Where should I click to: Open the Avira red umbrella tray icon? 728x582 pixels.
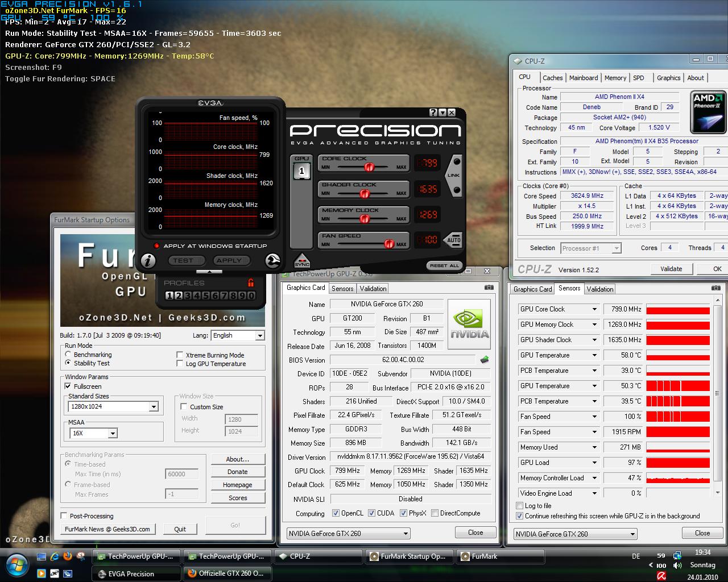pyautogui.click(x=661, y=576)
